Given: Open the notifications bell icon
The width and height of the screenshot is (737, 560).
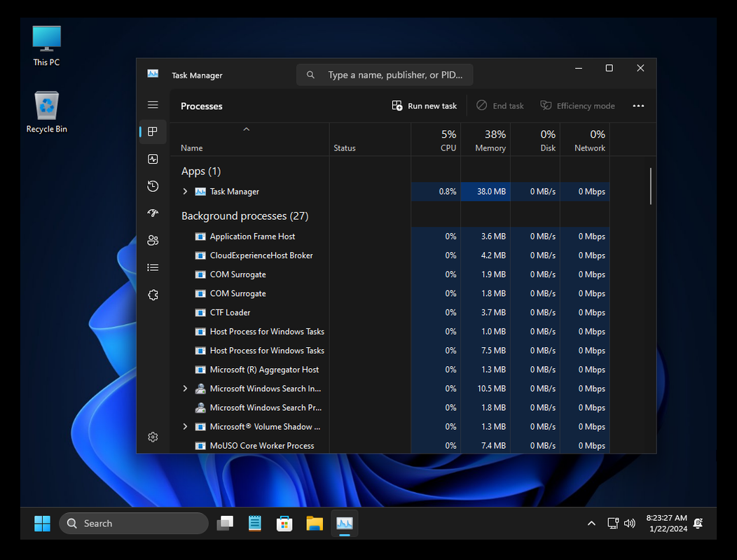Looking at the screenshot, I should click(698, 524).
